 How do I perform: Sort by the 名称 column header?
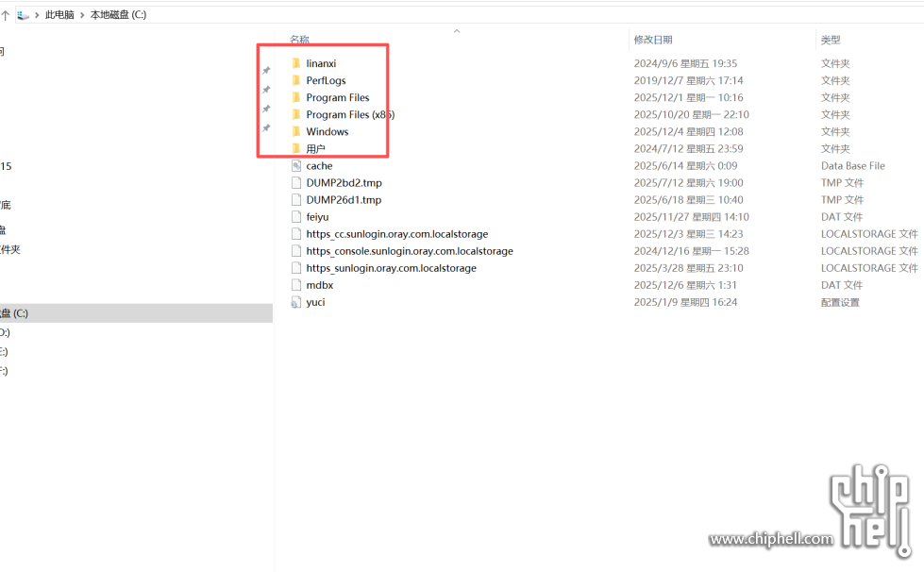[x=299, y=40]
